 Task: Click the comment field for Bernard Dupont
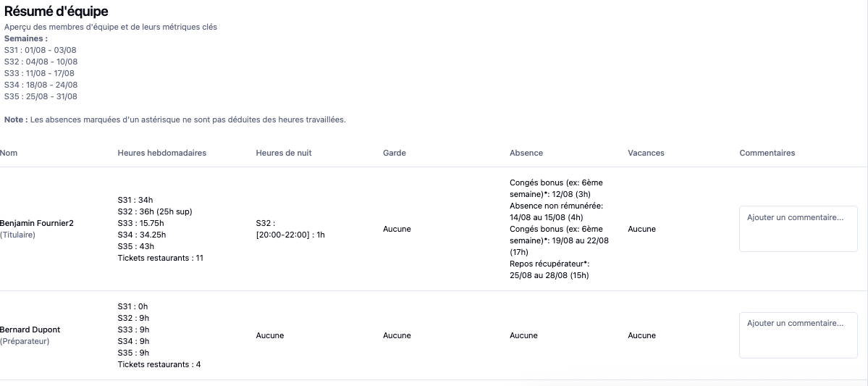798,335
